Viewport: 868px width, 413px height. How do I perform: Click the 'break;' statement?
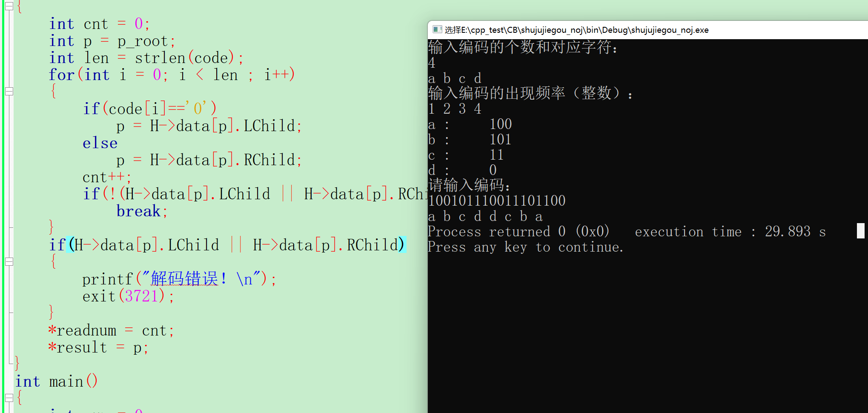[142, 211]
